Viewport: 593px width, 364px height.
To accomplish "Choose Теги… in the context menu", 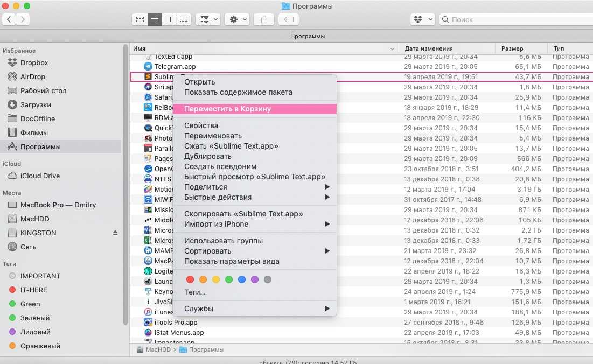I will [x=255, y=292].
